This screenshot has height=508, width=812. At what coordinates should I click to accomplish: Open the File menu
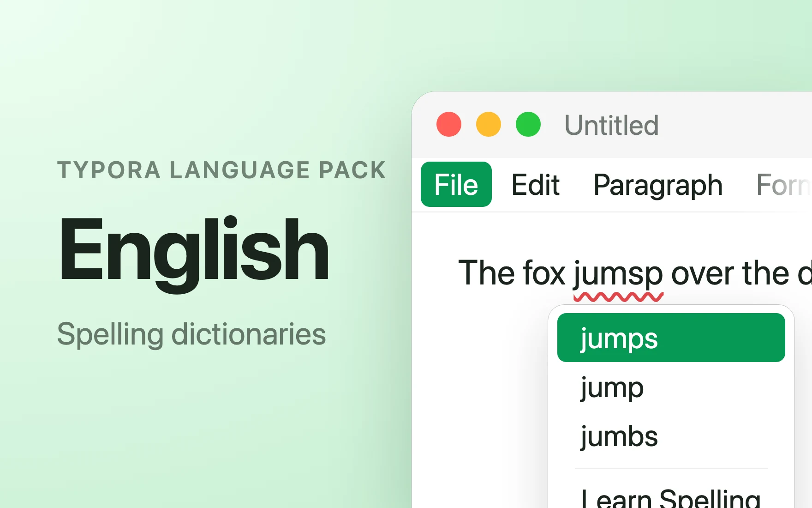coord(456,184)
